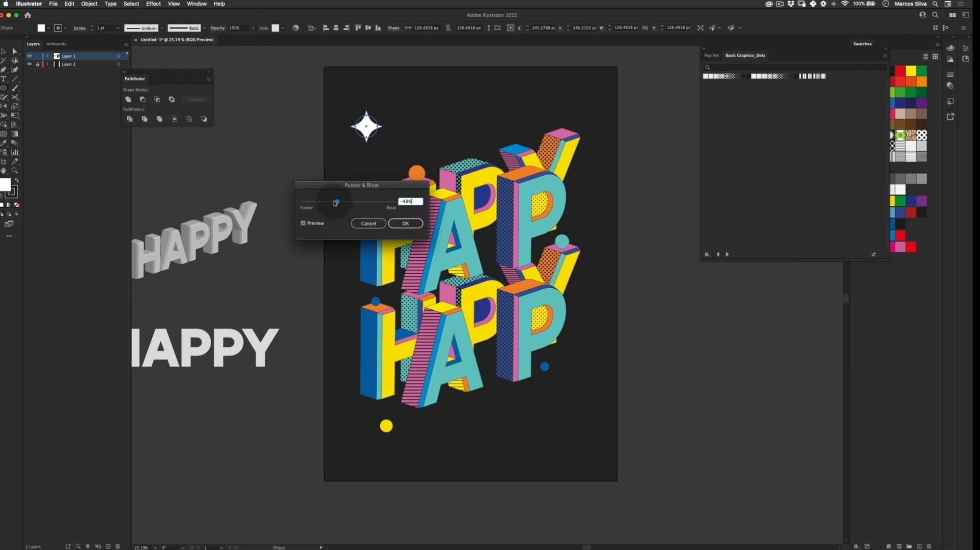The height and width of the screenshot is (550, 980).
Task: Open swatch libraries menu in Pop Art panel
Action: pyautogui.click(x=707, y=254)
